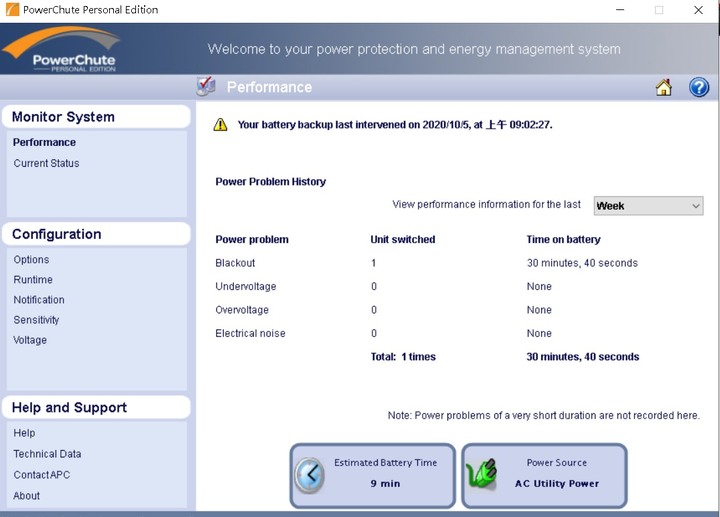720x517 pixels.
Task: Click 'Total: 1 times' summary text
Action: tap(403, 357)
